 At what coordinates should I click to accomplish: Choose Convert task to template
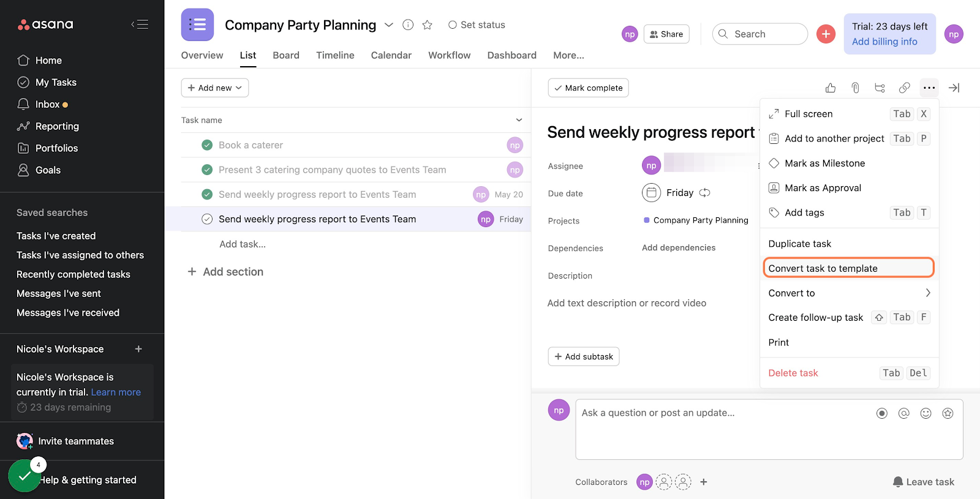click(x=849, y=268)
